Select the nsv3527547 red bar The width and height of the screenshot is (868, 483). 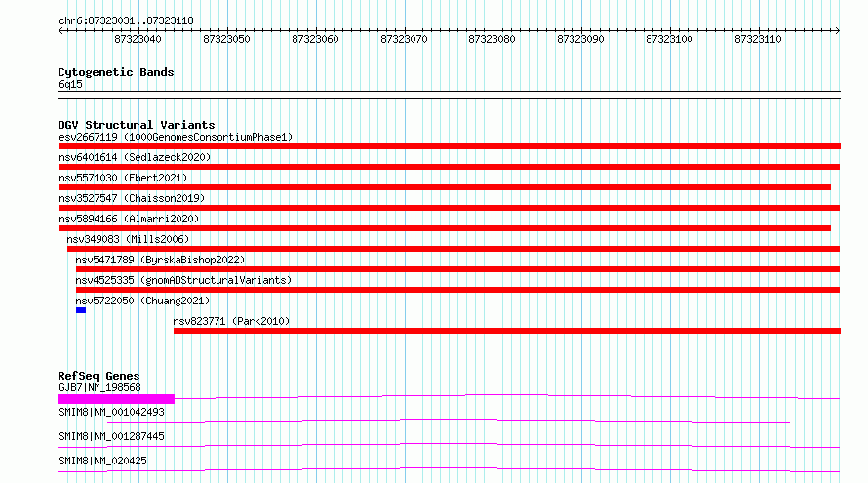point(449,208)
